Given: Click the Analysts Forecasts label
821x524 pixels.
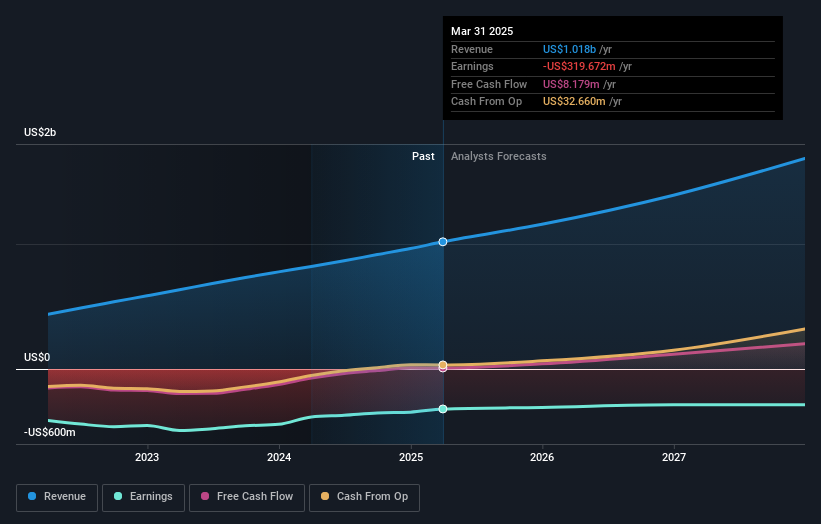Looking at the screenshot, I should [498, 157].
